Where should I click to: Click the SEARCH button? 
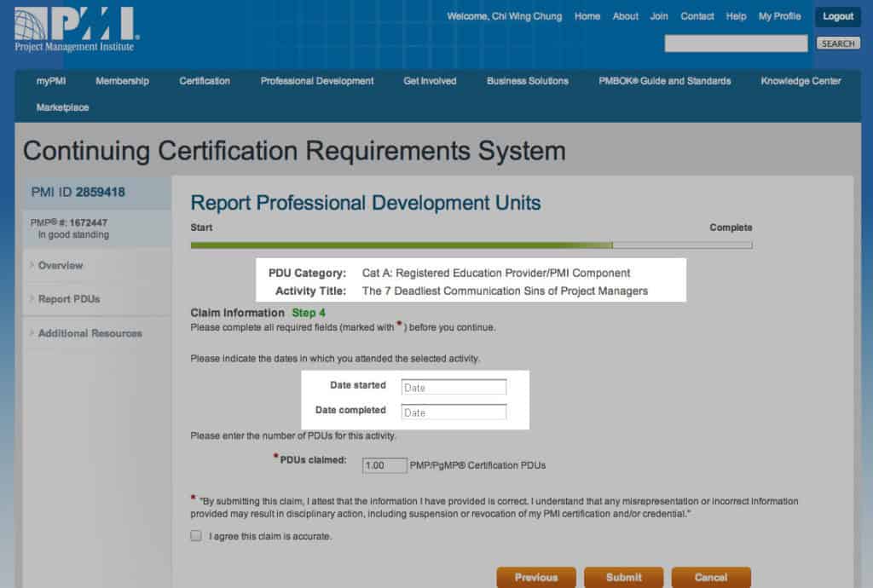pyautogui.click(x=838, y=43)
